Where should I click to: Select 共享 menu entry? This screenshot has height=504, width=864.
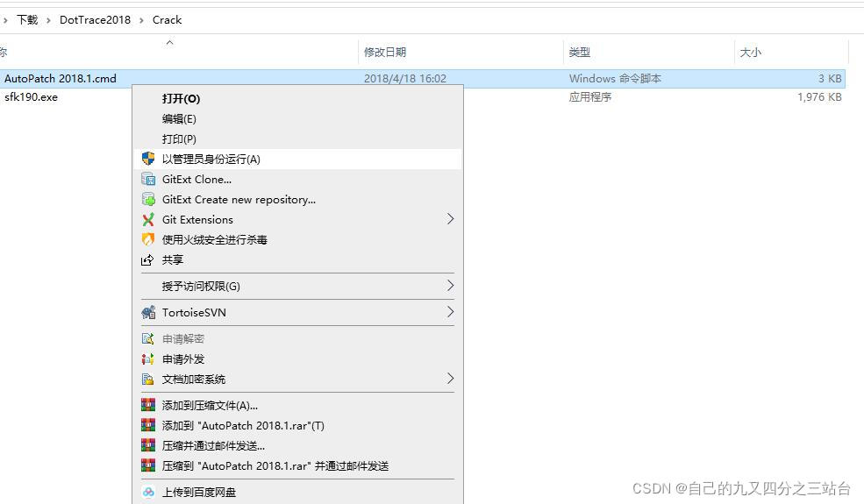tap(298, 259)
